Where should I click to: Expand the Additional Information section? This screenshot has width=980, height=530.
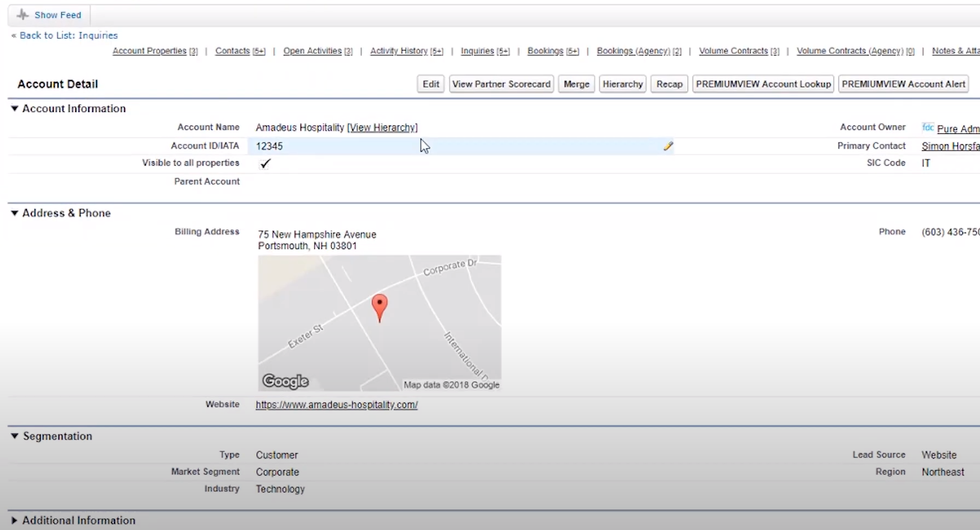point(14,521)
